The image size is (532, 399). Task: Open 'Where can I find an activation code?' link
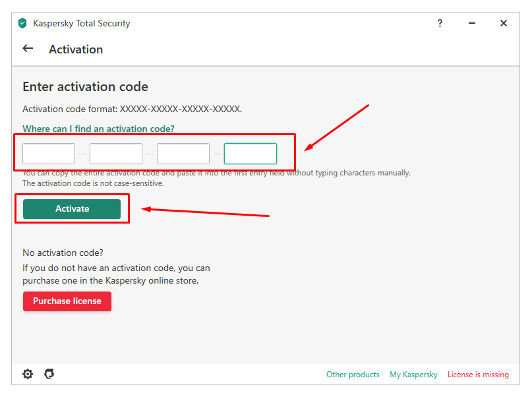click(x=98, y=129)
